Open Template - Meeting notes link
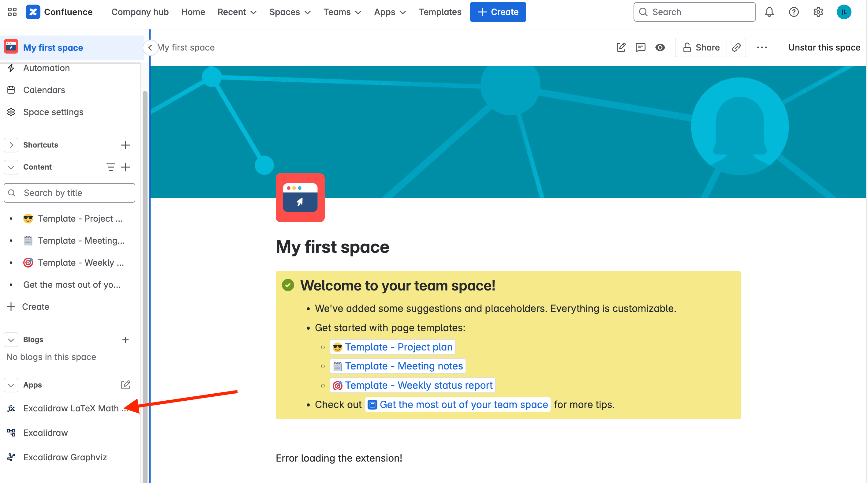Screen dimensions: 868x483 click(398, 366)
